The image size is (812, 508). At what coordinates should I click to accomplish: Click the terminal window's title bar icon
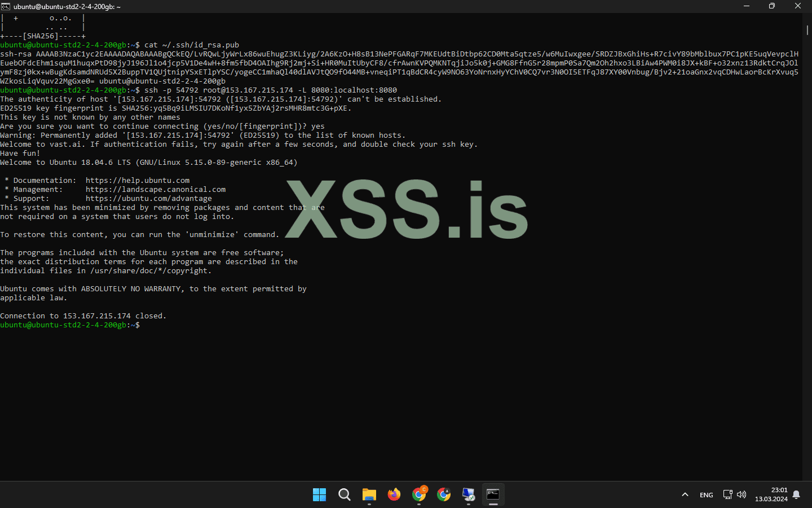6,6
